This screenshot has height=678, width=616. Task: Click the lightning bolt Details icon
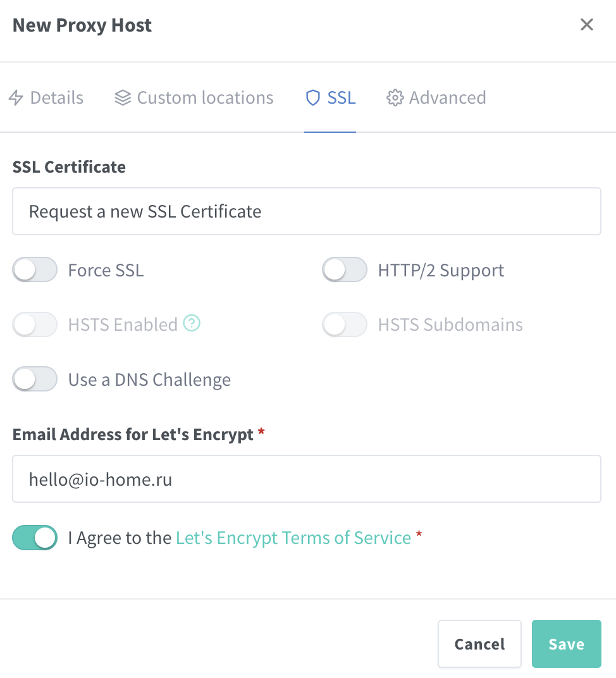coord(16,98)
